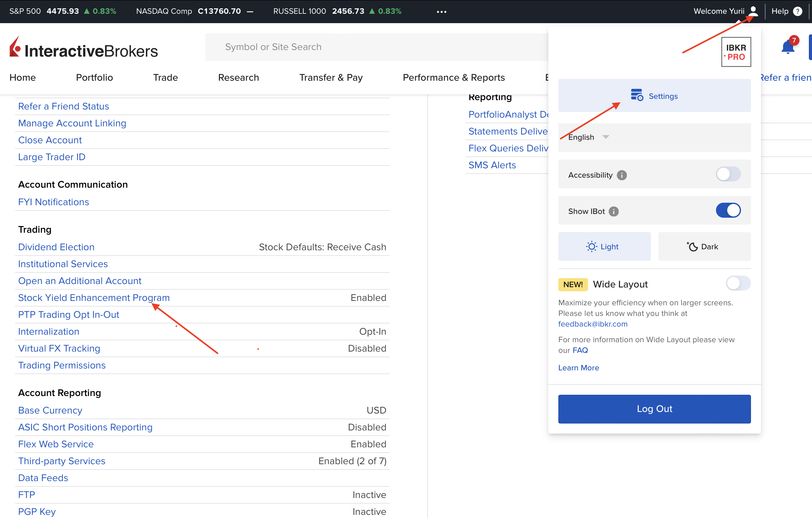
Task: Click the three-dots ticker overflow icon
Action: (441, 12)
